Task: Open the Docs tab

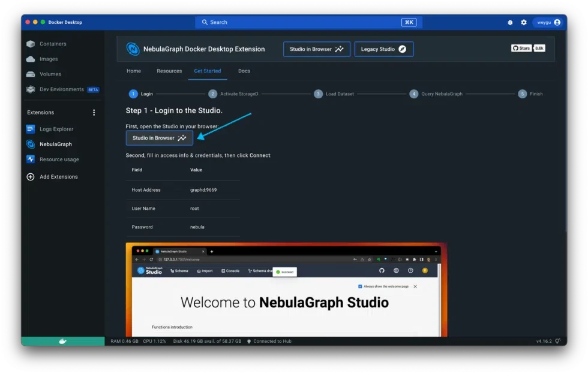Action: [244, 70]
